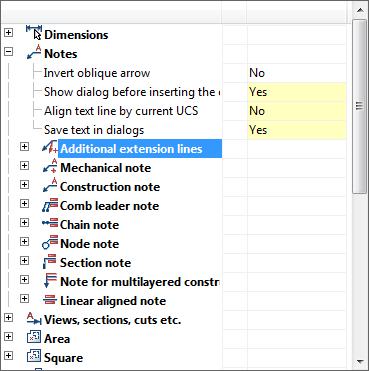
Task: Expand the Node note node
Action: click(x=24, y=241)
